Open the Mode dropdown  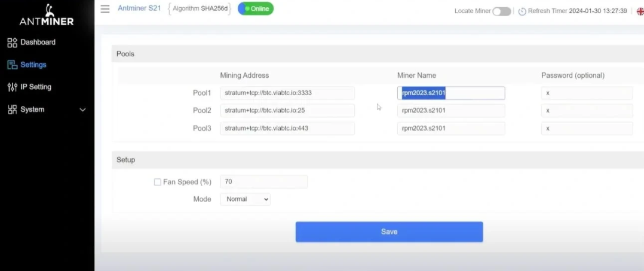click(x=246, y=199)
